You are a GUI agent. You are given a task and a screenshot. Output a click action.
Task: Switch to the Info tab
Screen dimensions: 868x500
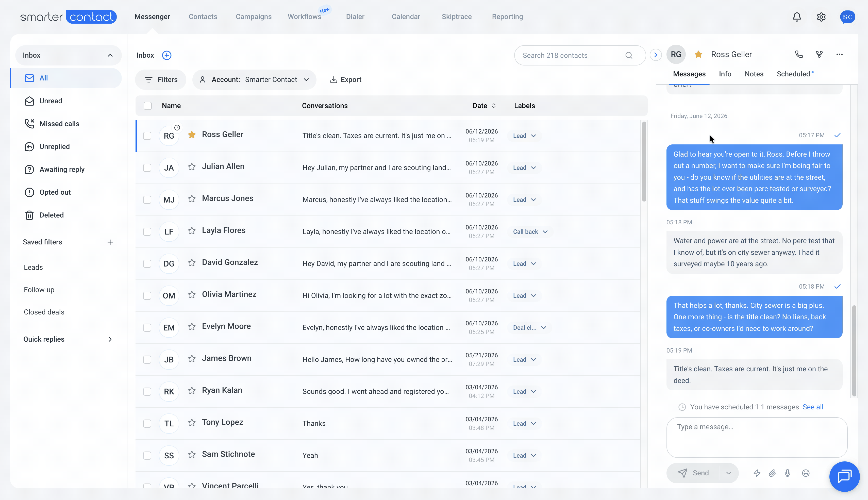(725, 74)
